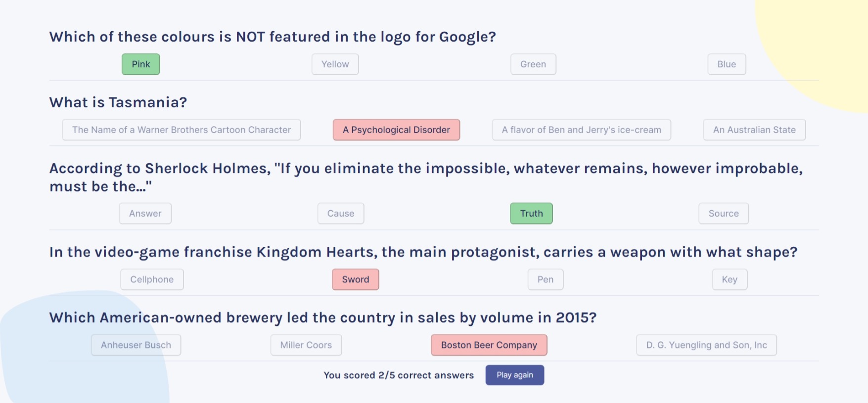Pick the D. G. Yuengling and Son answer
This screenshot has height=403, width=868.
point(706,345)
